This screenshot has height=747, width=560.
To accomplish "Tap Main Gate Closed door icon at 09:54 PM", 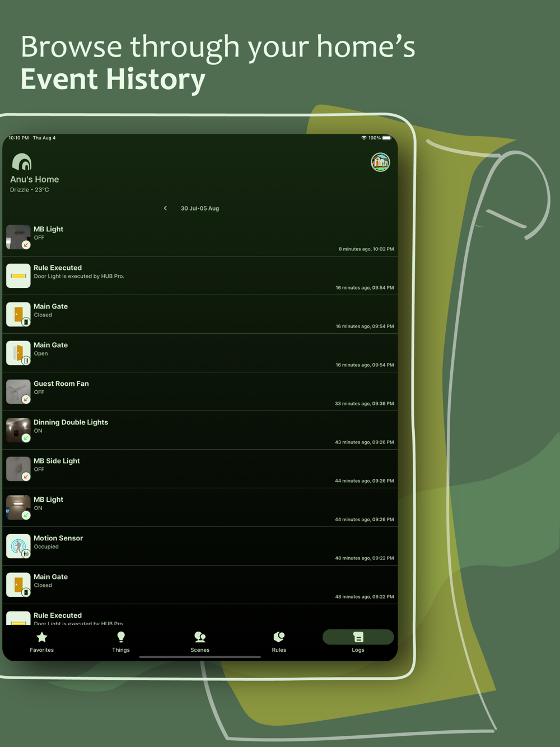I will tap(18, 314).
